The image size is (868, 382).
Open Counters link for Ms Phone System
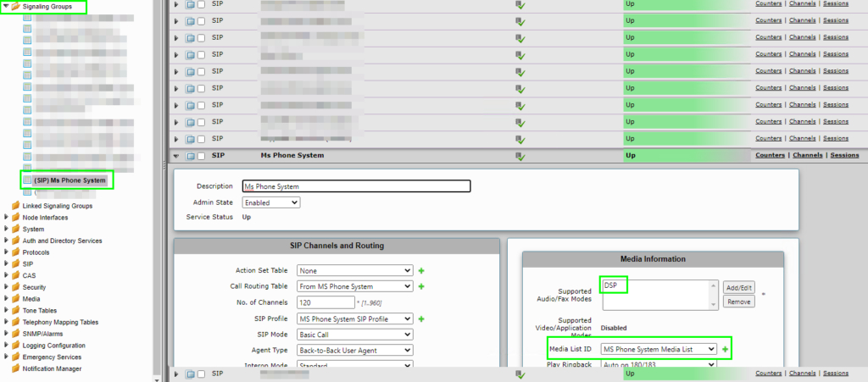[770, 155]
